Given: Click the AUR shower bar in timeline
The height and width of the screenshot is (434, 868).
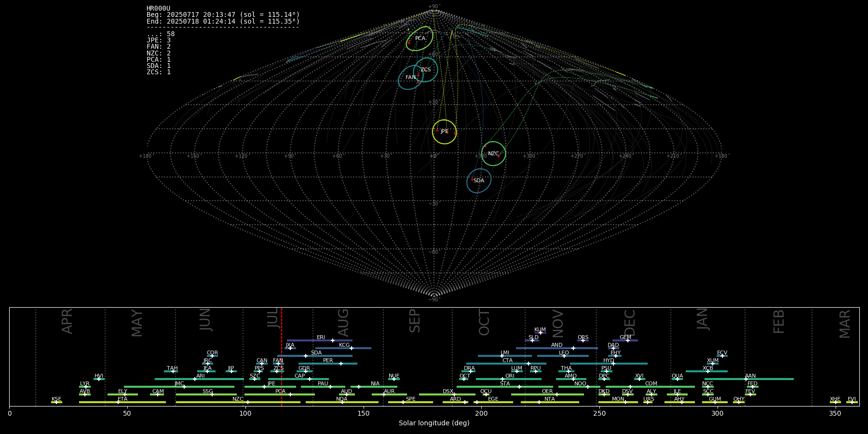Looking at the screenshot, I should click(389, 394).
